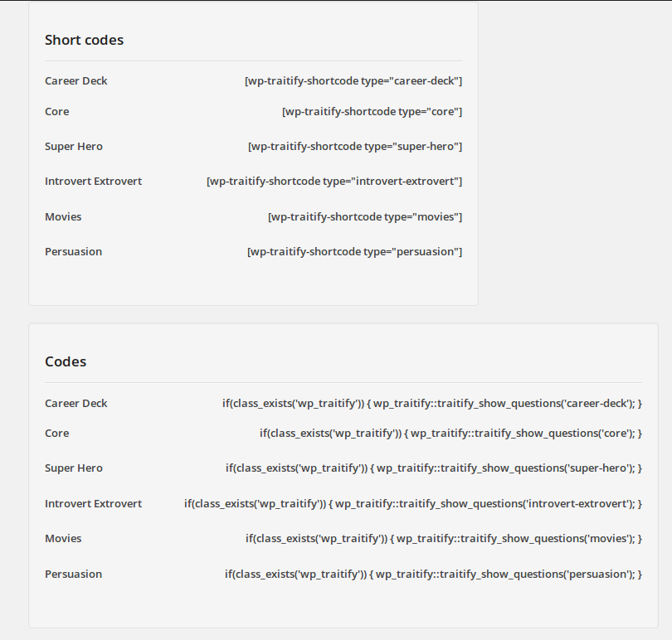Click the Core PHP code snippet

pyautogui.click(x=450, y=434)
